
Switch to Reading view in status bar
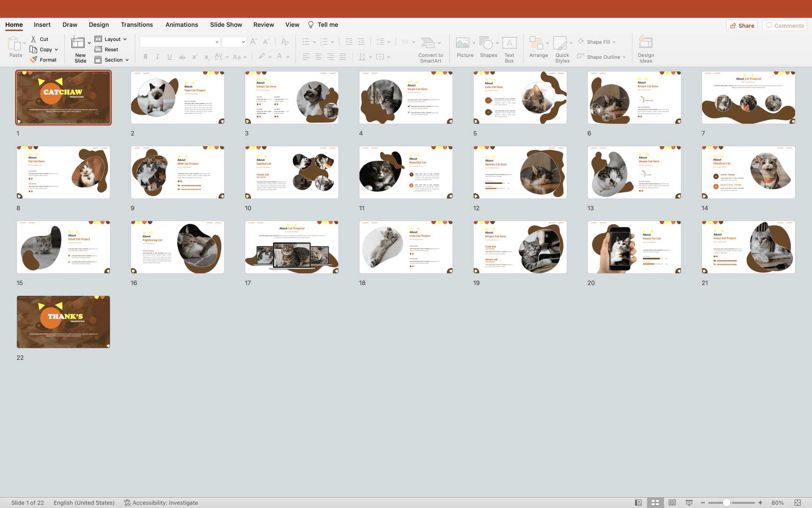click(x=672, y=503)
